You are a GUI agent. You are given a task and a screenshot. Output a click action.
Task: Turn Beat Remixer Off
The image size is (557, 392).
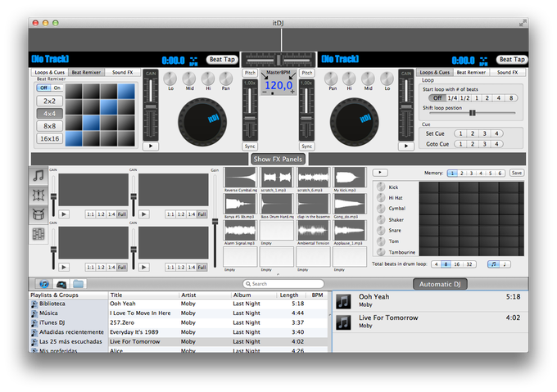pyautogui.click(x=43, y=88)
